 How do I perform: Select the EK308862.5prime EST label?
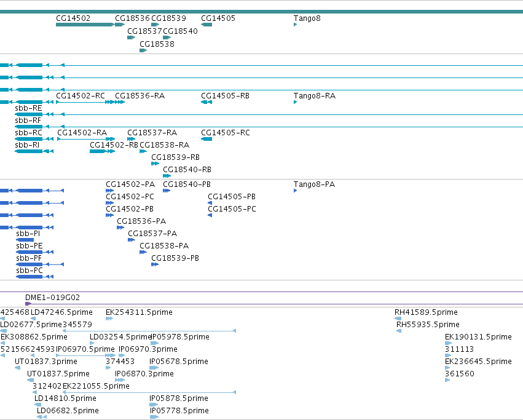[34, 337]
